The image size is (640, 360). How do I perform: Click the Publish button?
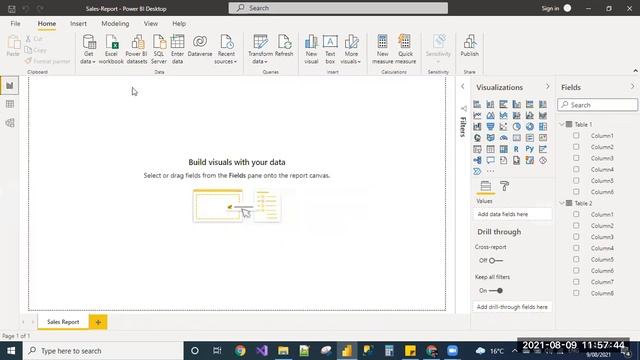(x=469, y=46)
